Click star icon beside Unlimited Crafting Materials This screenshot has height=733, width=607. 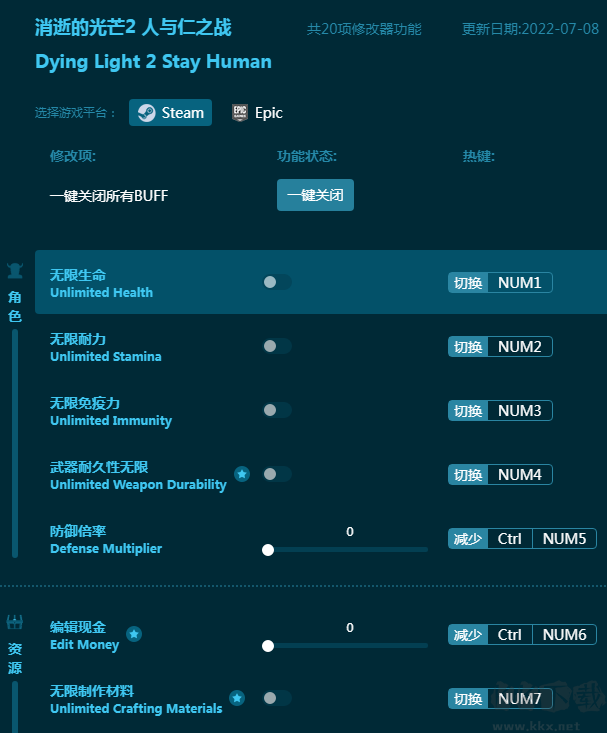click(x=237, y=698)
